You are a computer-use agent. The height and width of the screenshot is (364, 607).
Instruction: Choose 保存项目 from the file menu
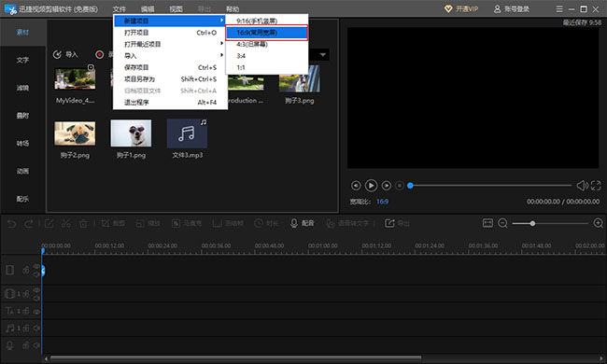pyautogui.click(x=170, y=67)
